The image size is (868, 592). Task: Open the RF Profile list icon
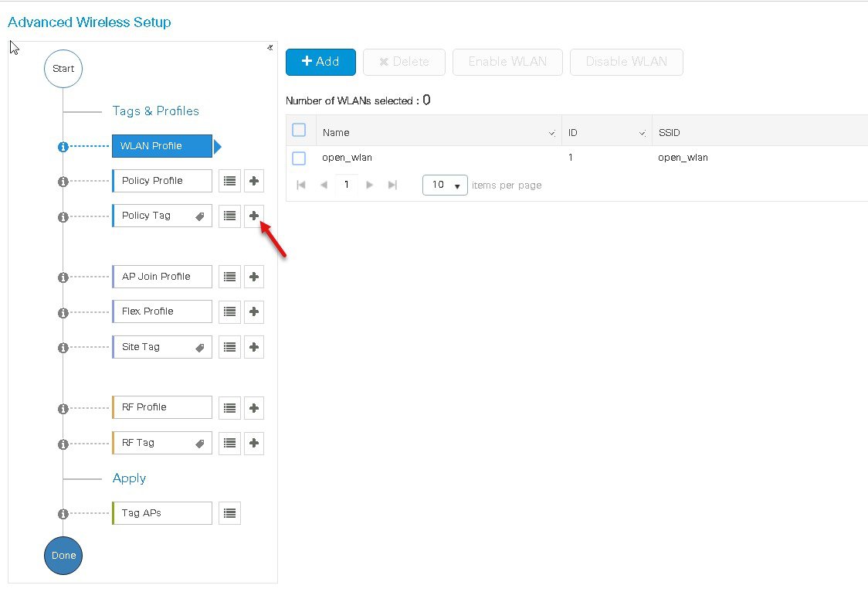[x=229, y=408]
